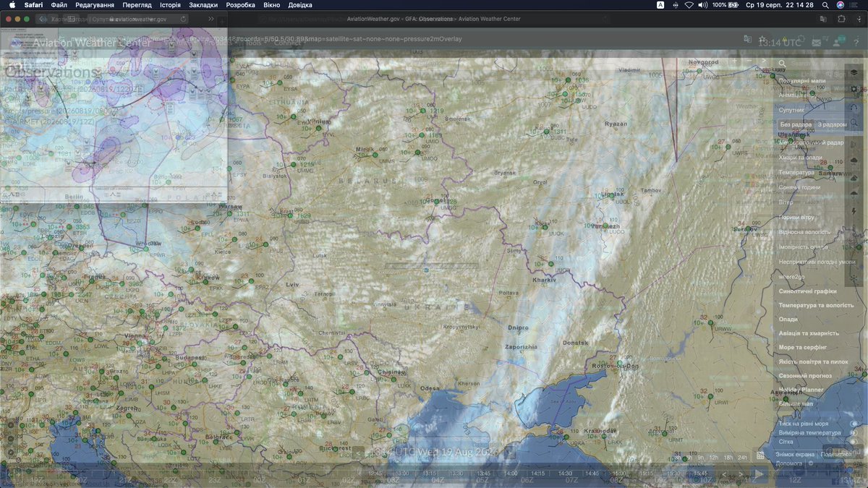Toggle Сітка switch
The image size is (868, 488).
(854, 441)
